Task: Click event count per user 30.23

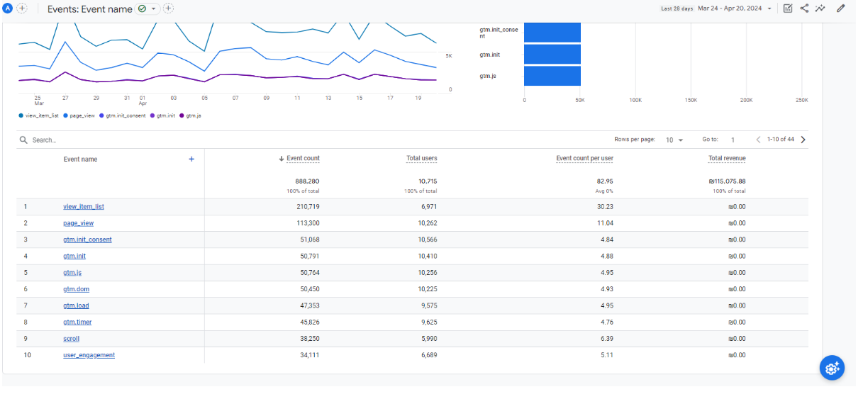Action: click(605, 207)
